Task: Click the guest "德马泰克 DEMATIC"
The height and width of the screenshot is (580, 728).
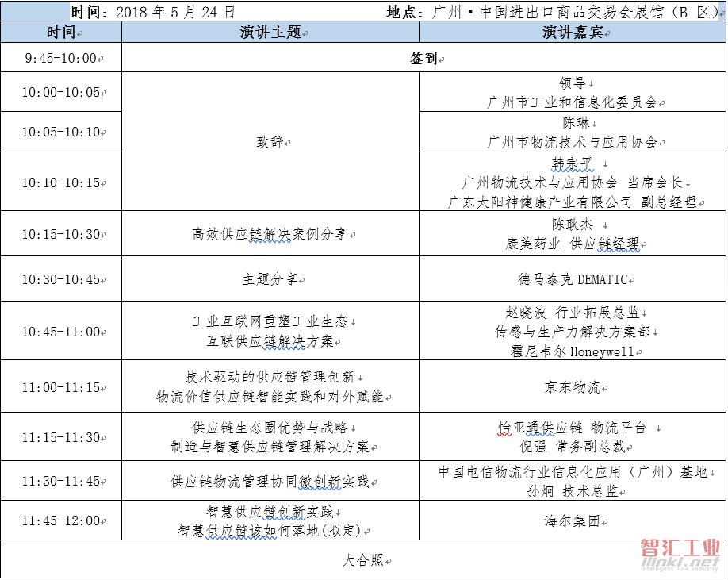Action: 573,279
